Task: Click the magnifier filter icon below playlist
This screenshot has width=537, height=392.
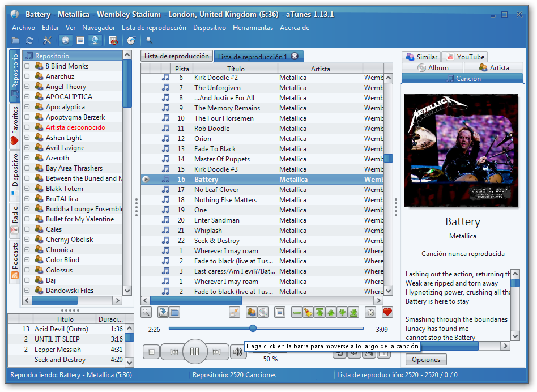Action: tap(146, 312)
